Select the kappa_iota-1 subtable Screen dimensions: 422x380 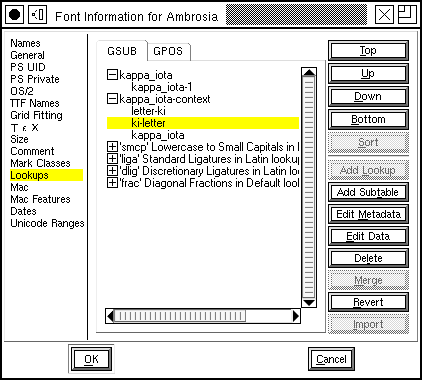(162, 87)
